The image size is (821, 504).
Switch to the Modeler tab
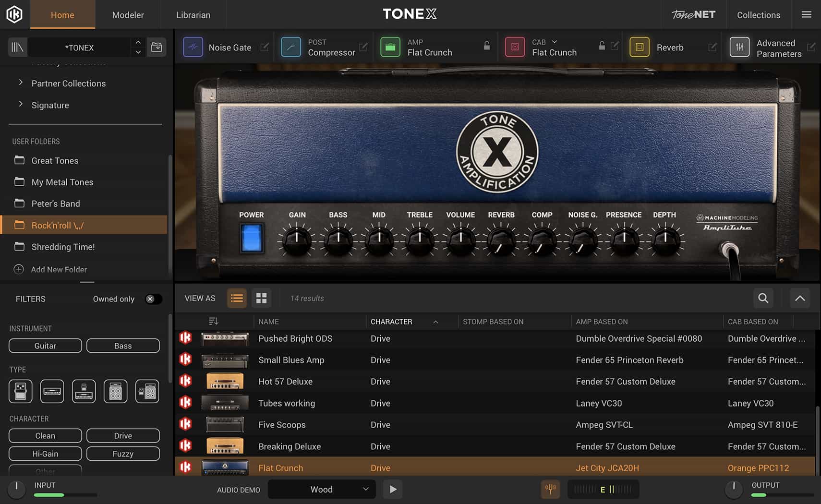tap(128, 15)
